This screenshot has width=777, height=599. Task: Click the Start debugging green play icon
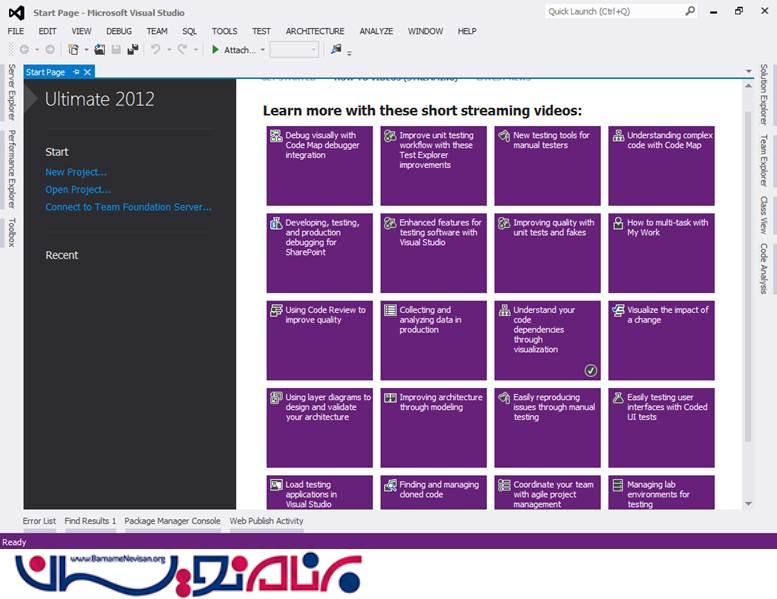(x=216, y=50)
